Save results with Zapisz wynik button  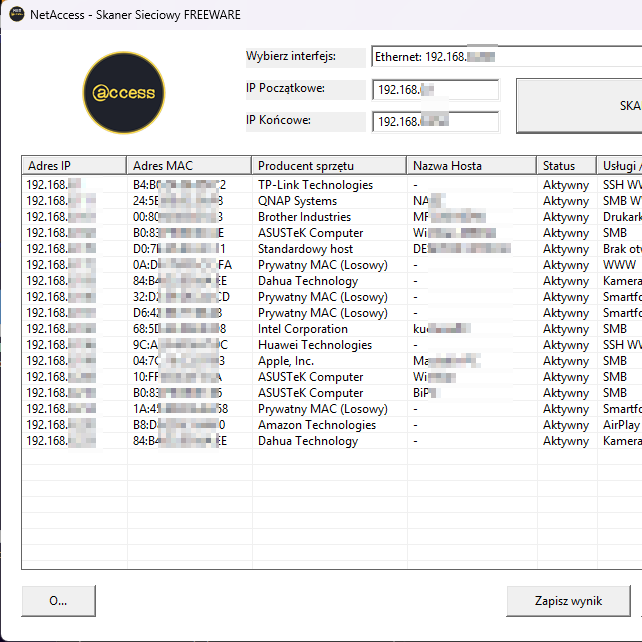(568, 601)
